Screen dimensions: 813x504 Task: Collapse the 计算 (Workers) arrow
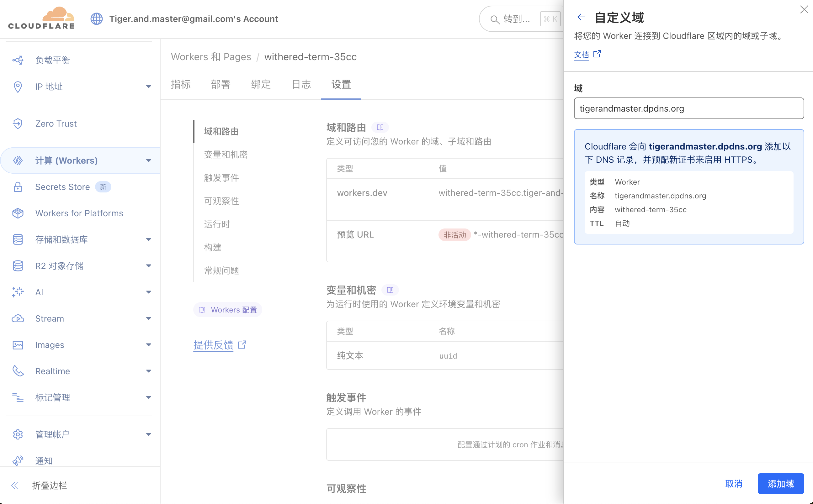point(149,160)
